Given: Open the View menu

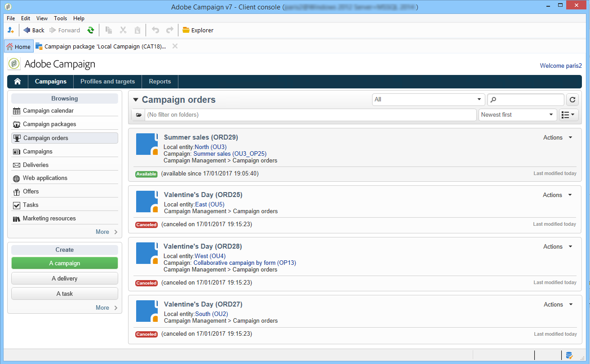Looking at the screenshot, I should [42, 18].
